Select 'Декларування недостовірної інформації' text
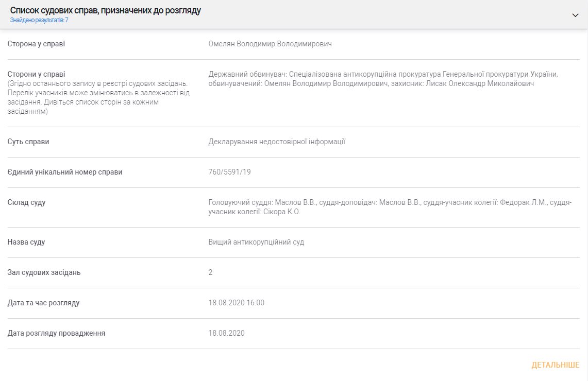 pos(277,142)
